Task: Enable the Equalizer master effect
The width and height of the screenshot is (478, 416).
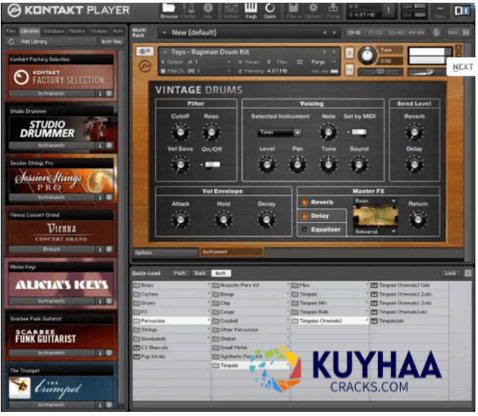Action: [304, 230]
